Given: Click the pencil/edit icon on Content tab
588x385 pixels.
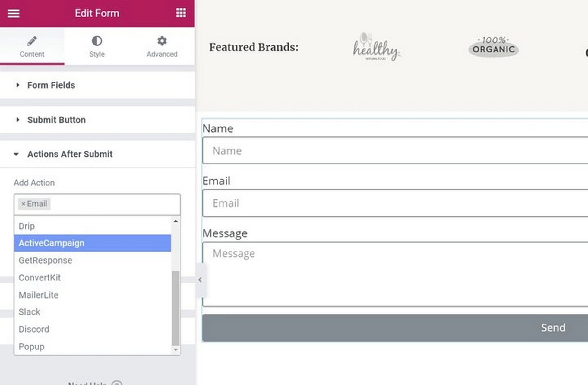Looking at the screenshot, I should [x=32, y=41].
